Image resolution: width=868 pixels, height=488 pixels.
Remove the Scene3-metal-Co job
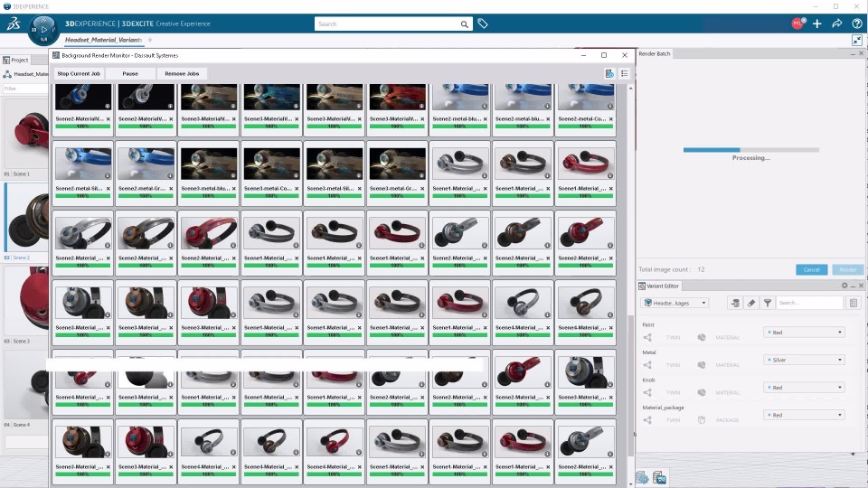coord(297,189)
